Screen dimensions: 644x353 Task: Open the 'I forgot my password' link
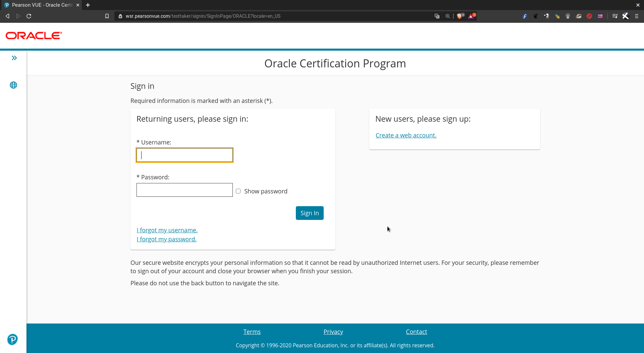pos(166,239)
